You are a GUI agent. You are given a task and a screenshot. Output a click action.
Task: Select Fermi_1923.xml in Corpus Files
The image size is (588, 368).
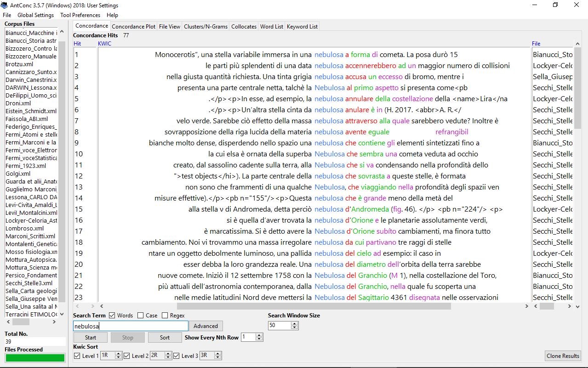point(26,166)
